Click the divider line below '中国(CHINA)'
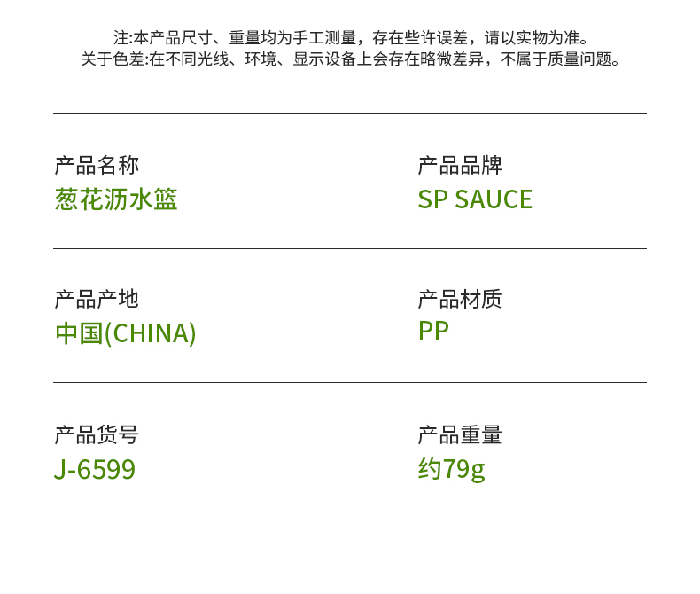The image size is (700, 594). point(349,383)
